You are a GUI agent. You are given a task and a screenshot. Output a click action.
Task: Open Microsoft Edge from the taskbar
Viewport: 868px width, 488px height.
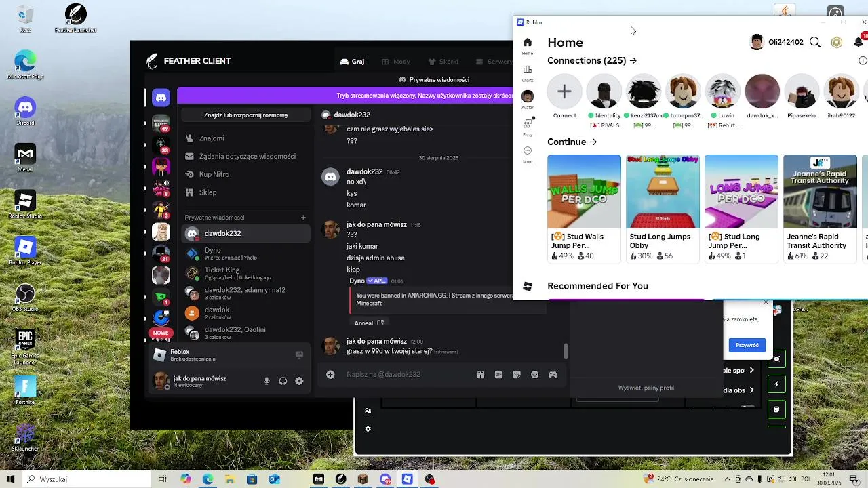point(208,479)
